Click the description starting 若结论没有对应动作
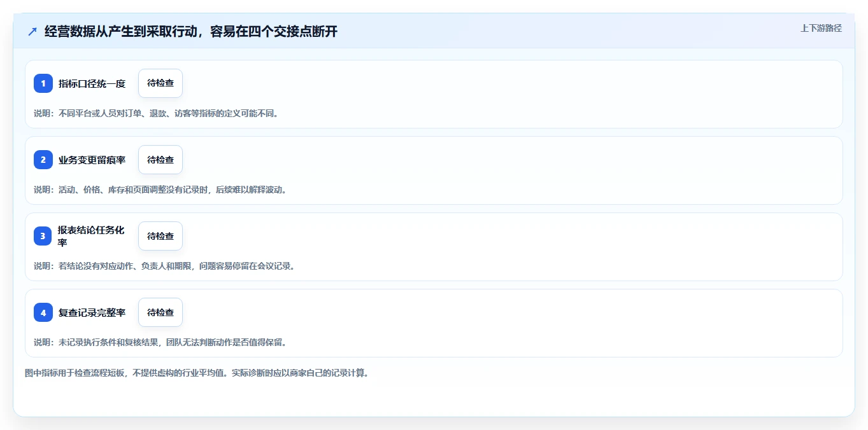 click(x=164, y=266)
